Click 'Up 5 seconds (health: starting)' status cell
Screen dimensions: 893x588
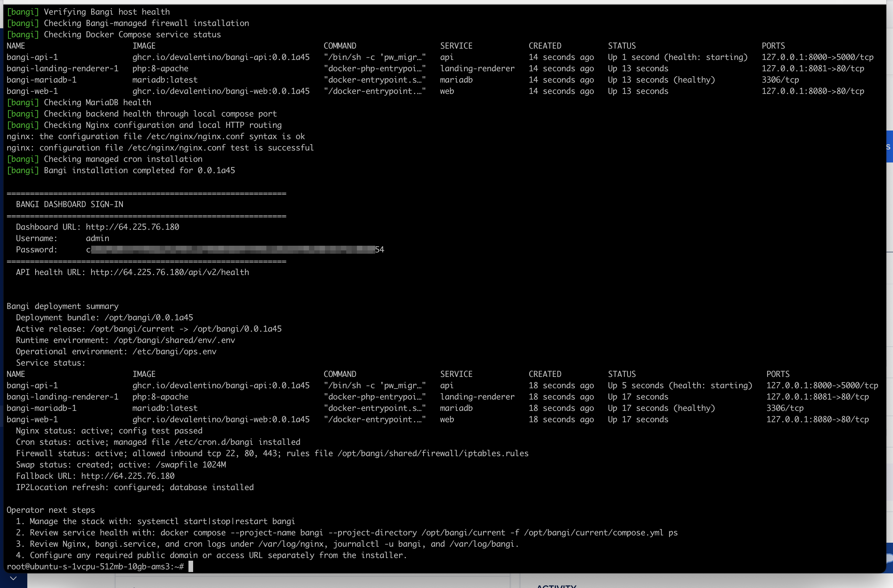tap(680, 386)
